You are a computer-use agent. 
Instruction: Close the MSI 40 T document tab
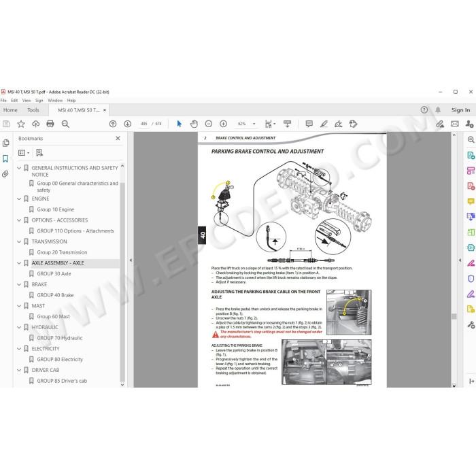coord(105,110)
